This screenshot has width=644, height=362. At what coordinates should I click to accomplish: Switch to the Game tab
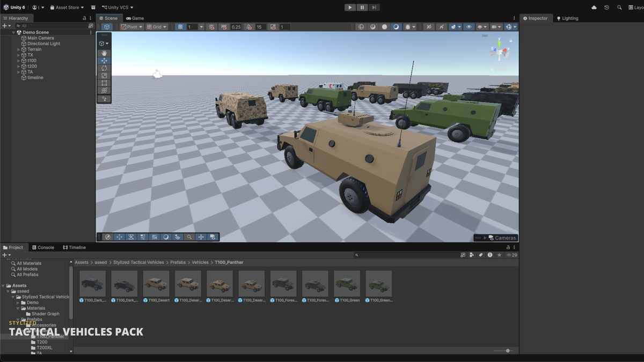(x=135, y=18)
